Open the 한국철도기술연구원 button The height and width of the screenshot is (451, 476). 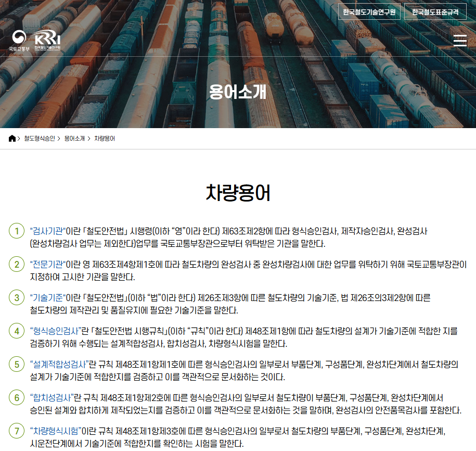pyautogui.click(x=369, y=12)
